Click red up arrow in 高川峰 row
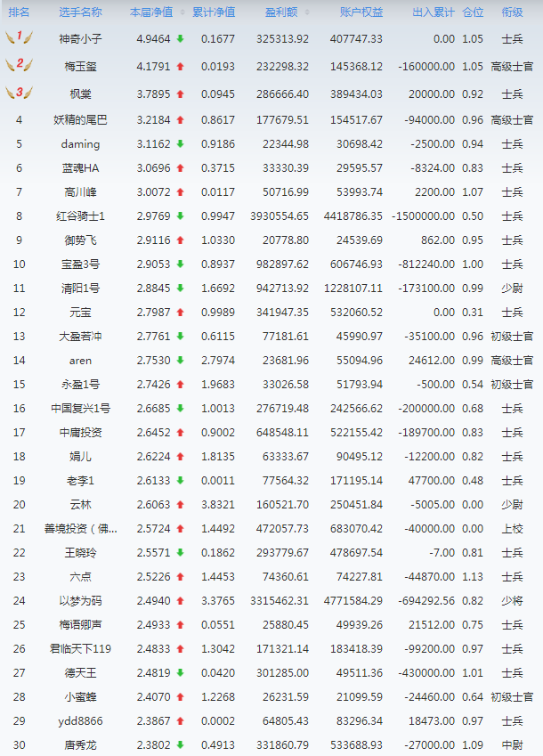The height and width of the screenshot is (756, 543). [x=180, y=191]
